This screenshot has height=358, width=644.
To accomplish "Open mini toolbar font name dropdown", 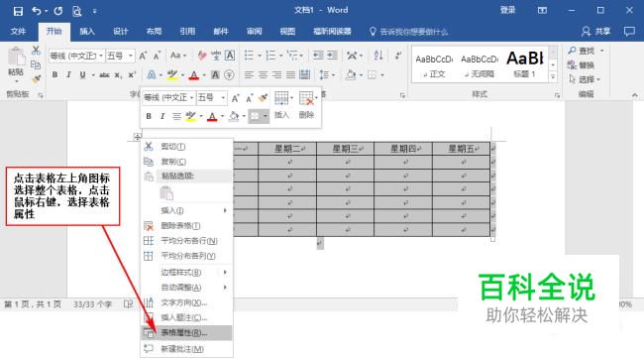I will [x=191, y=97].
